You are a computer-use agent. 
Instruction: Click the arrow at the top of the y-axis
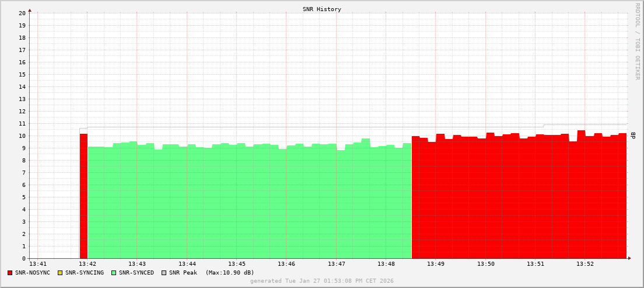tap(30, 10)
